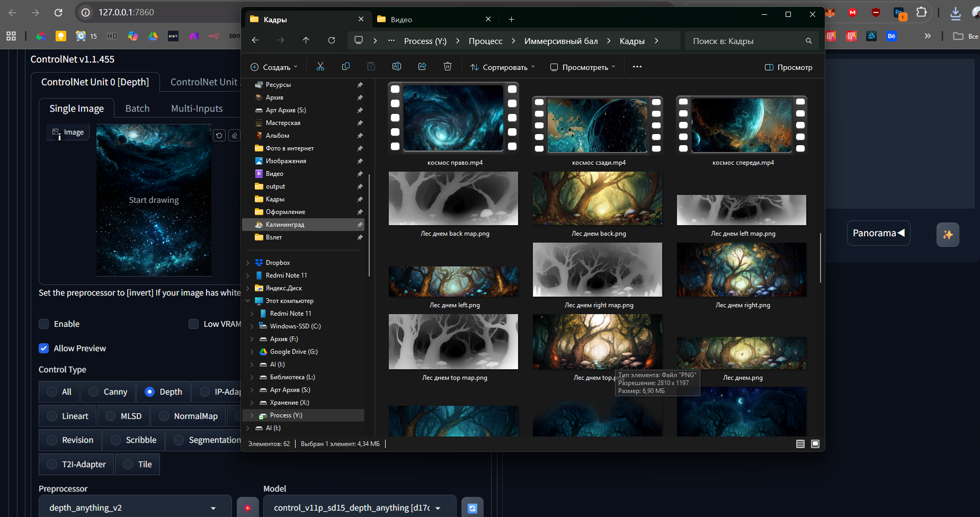This screenshot has width=980, height=517.
Task: Reload the browser page
Action: pyautogui.click(x=58, y=12)
